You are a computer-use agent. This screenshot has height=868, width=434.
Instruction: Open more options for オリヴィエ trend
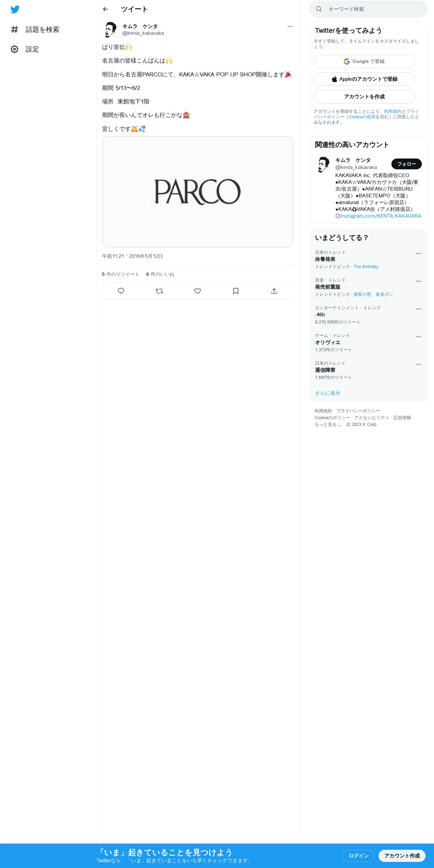coord(418,337)
